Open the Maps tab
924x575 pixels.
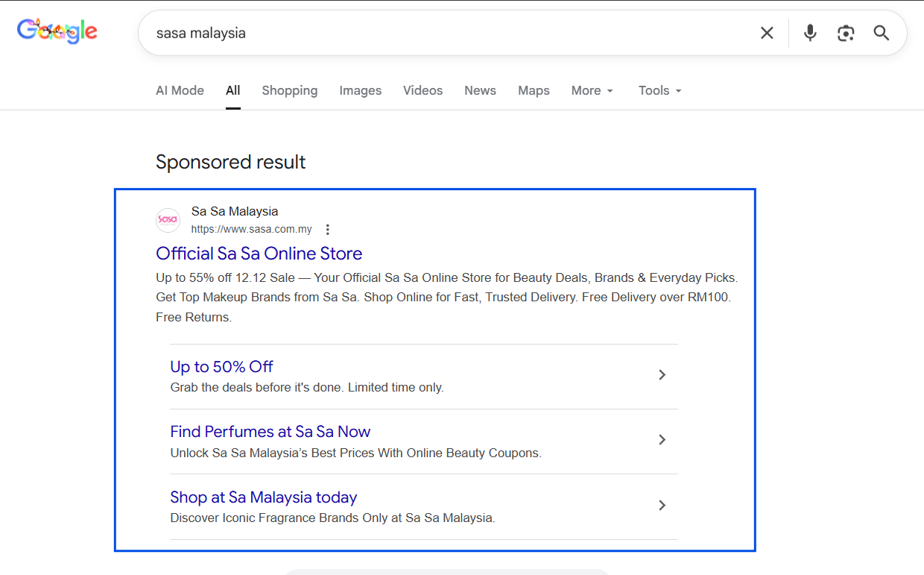tap(534, 90)
